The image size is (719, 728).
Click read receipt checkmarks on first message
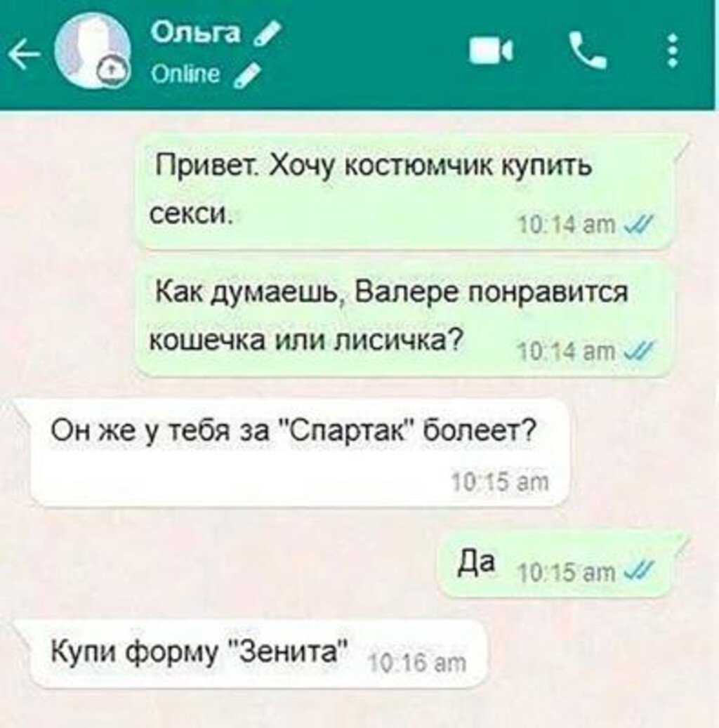coord(640,224)
